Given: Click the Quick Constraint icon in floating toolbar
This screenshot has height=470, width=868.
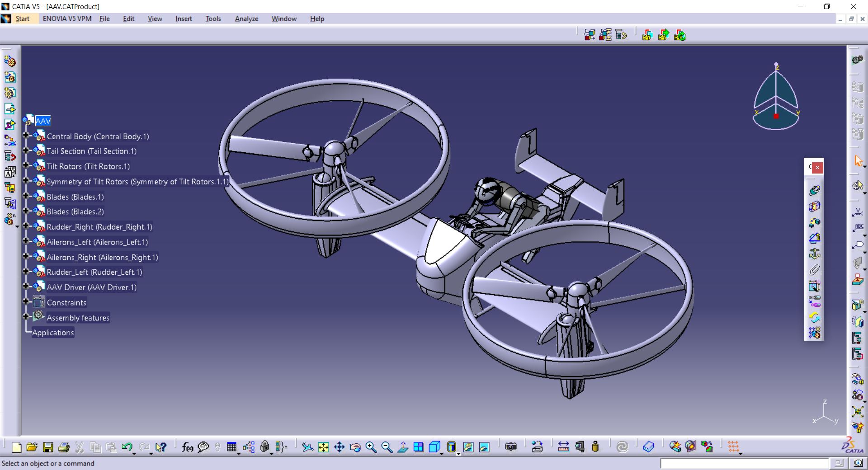Looking at the screenshot, I should click(x=814, y=286).
